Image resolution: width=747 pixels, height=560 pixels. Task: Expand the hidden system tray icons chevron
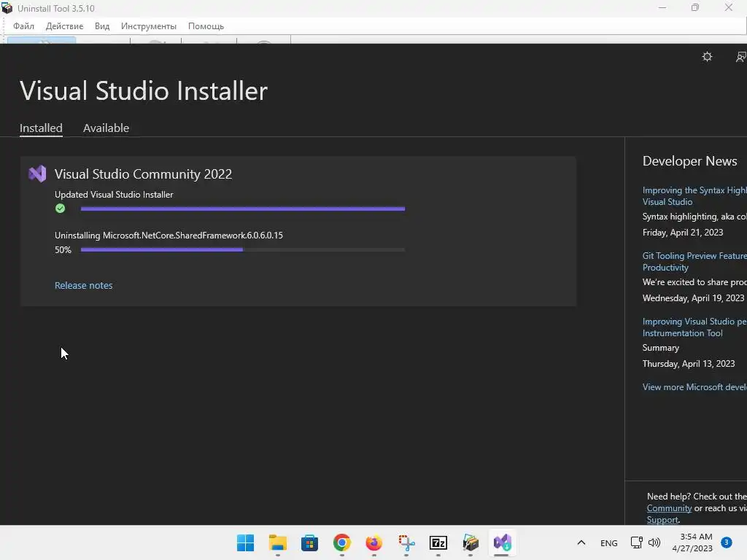pos(581,542)
